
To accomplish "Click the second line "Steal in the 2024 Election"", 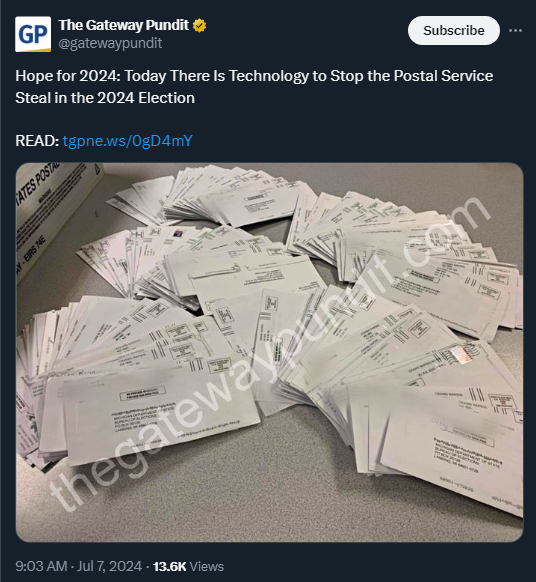I will 105,98.
